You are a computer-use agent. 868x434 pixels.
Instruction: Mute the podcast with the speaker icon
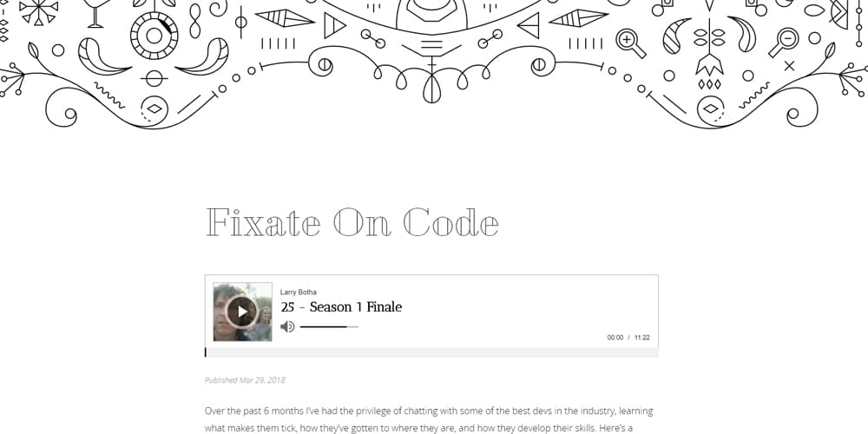(x=287, y=326)
